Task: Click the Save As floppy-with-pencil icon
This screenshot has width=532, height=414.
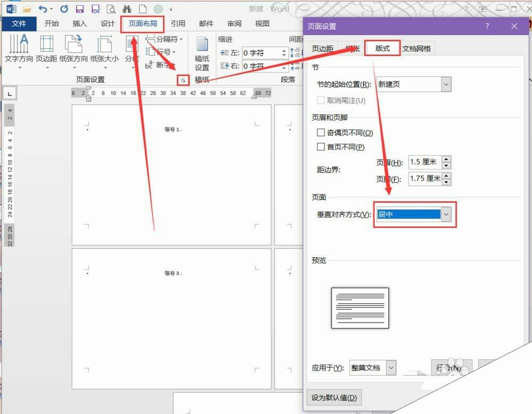Action: pos(95,9)
